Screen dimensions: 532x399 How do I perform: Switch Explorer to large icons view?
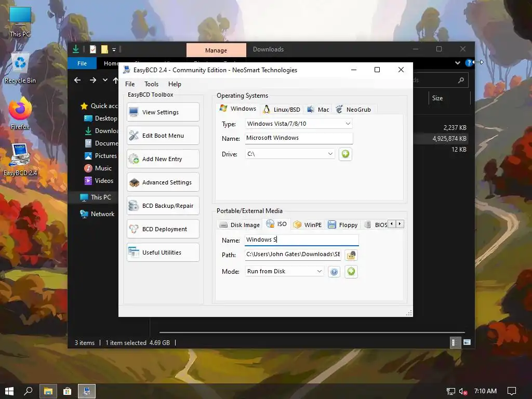point(467,342)
